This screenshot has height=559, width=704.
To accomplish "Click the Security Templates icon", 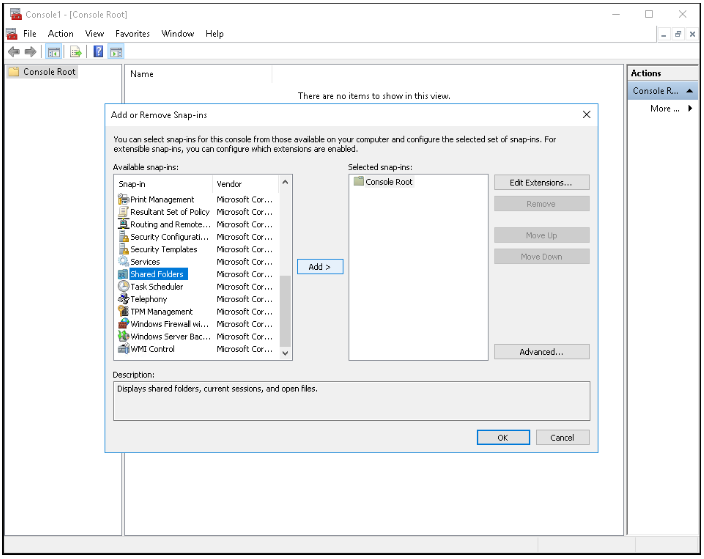I will [x=123, y=249].
